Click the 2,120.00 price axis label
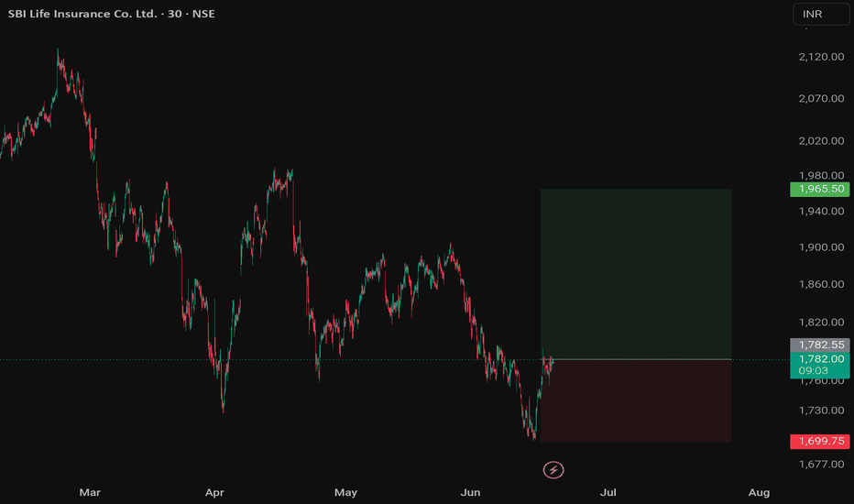 pyautogui.click(x=821, y=57)
